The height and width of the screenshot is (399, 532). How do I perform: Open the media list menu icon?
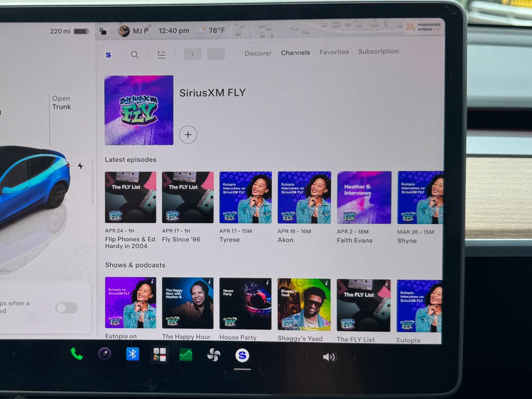click(x=161, y=54)
